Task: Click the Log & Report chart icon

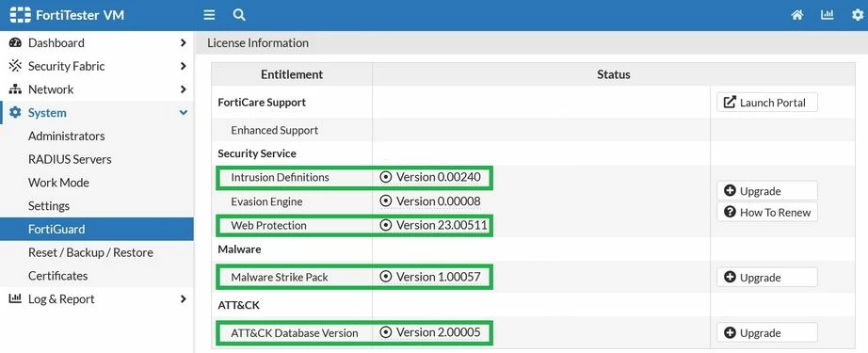Action: (15, 298)
